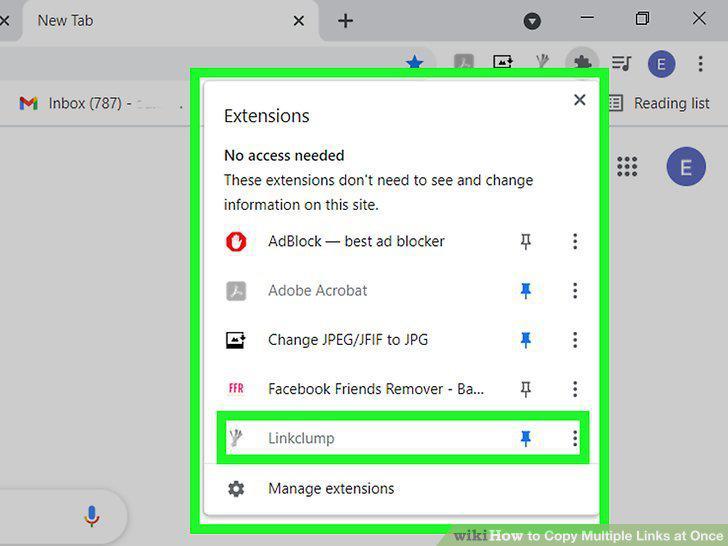Open the Chrome three-dot menu
The image size is (728, 546).
[700, 64]
